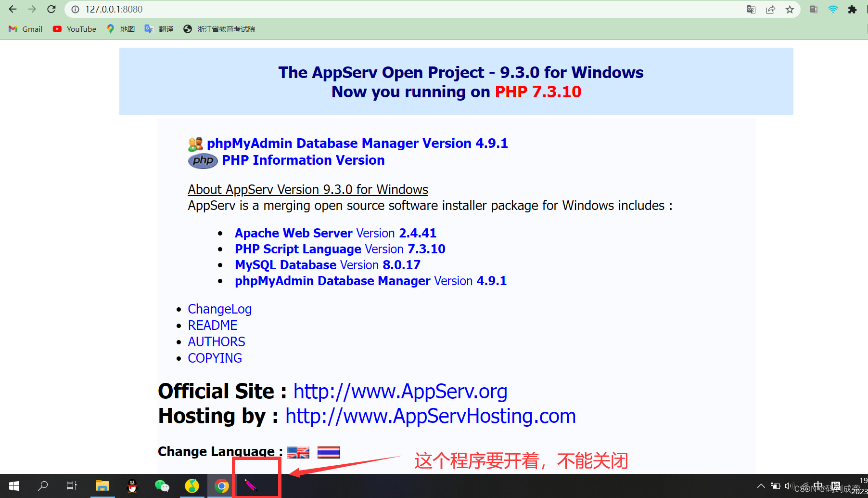Open PHP Information Version link
The height and width of the screenshot is (498, 868).
(303, 160)
